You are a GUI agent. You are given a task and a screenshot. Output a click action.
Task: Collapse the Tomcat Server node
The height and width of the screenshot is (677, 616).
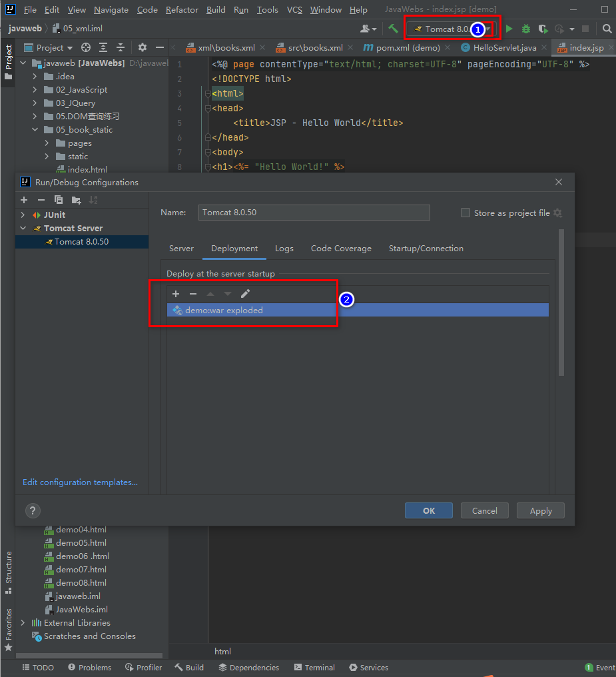point(23,228)
